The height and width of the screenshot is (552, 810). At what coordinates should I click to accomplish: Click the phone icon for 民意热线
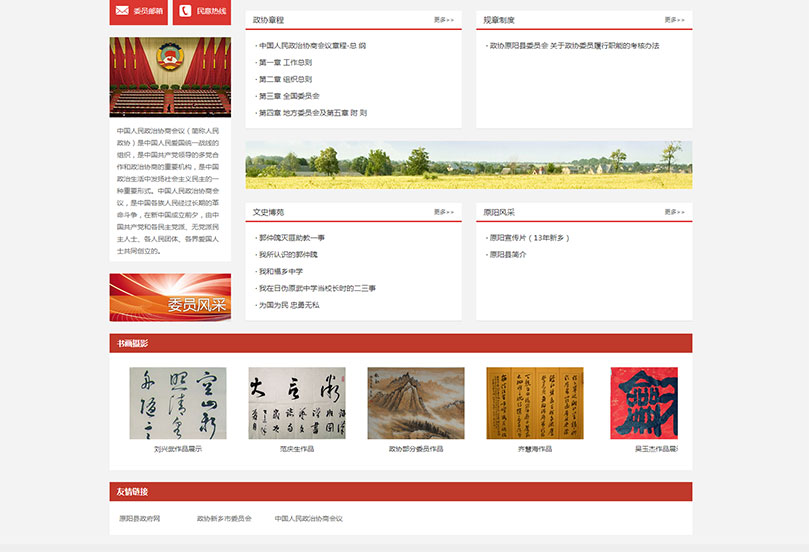coord(186,11)
